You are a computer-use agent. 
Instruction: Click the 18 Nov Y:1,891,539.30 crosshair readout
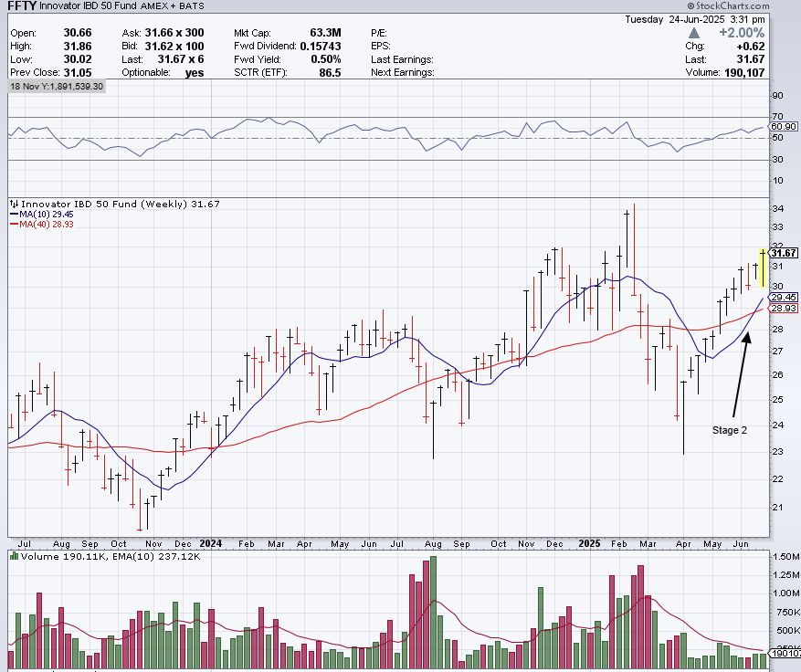(57, 87)
